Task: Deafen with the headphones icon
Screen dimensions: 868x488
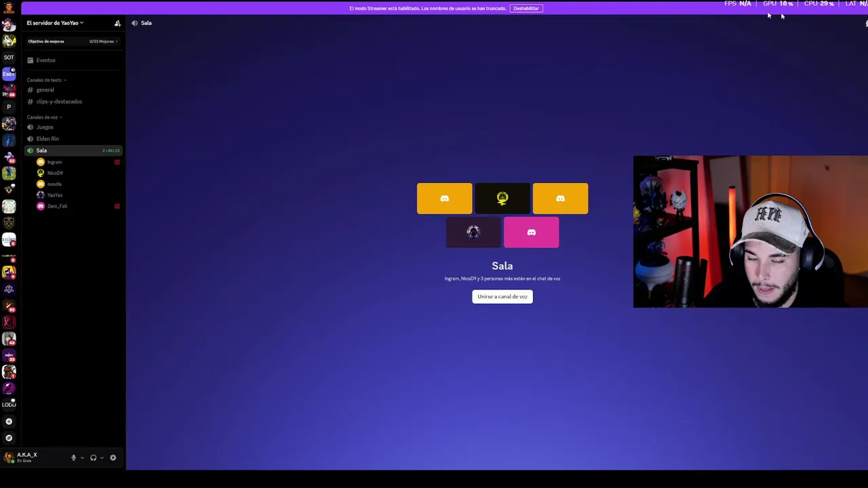Action: [94, 457]
